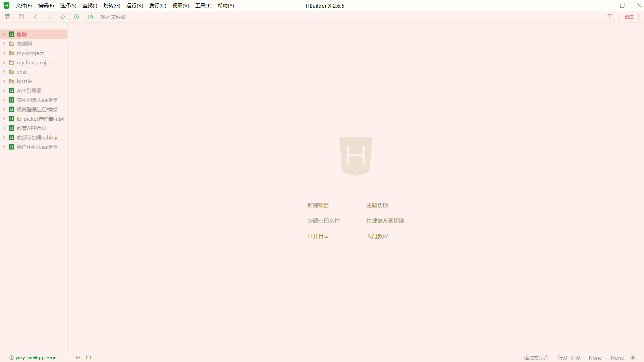Click the 新建项目 link
The image size is (644, 362).
point(318,205)
